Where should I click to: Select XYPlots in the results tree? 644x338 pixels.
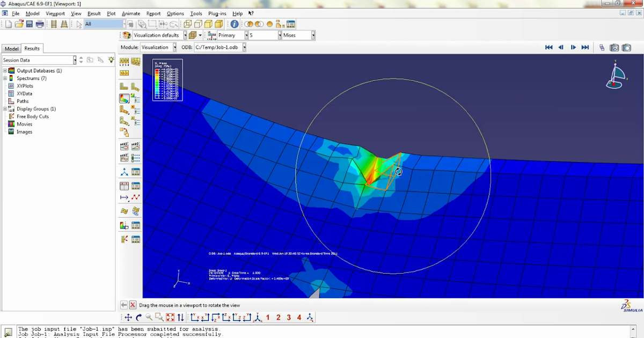pos(25,86)
